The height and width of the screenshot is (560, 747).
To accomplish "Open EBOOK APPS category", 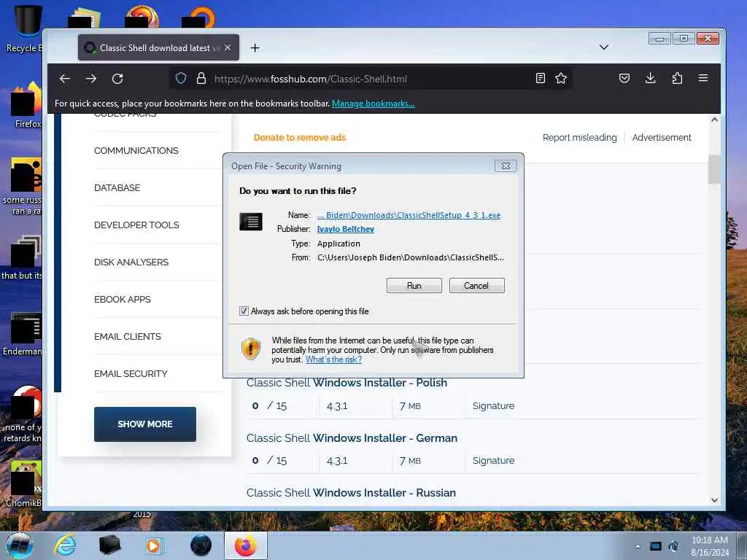I will (123, 299).
